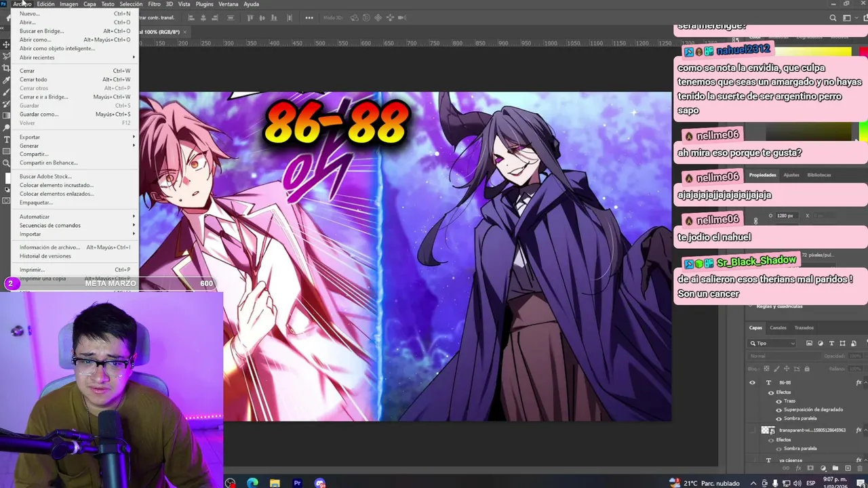Open Exportar submenu

(75, 137)
